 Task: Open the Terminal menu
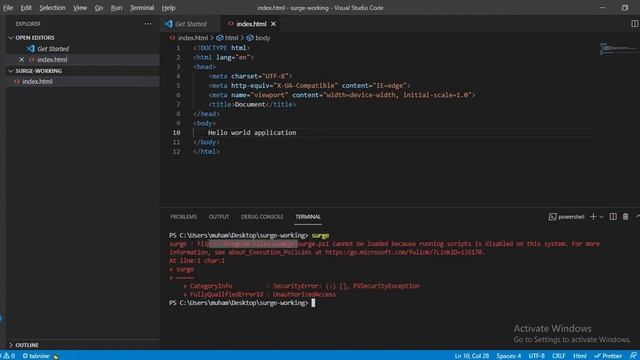click(x=142, y=8)
